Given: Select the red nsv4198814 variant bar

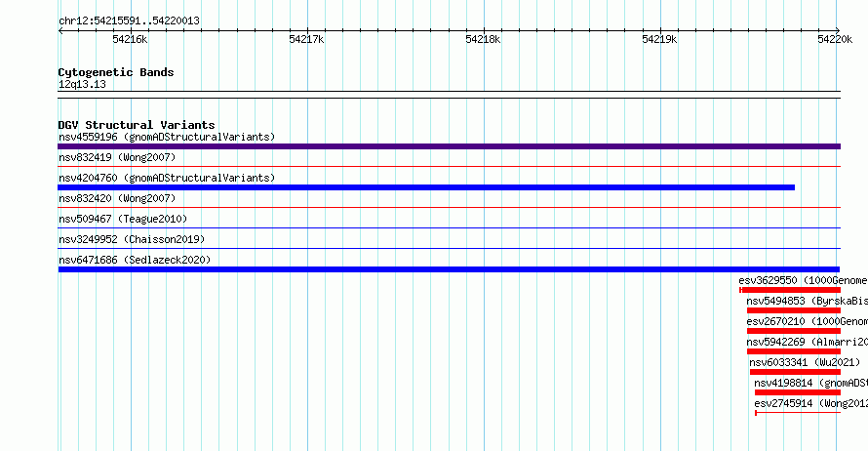Looking at the screenshot, I should (x=798, y=392).
